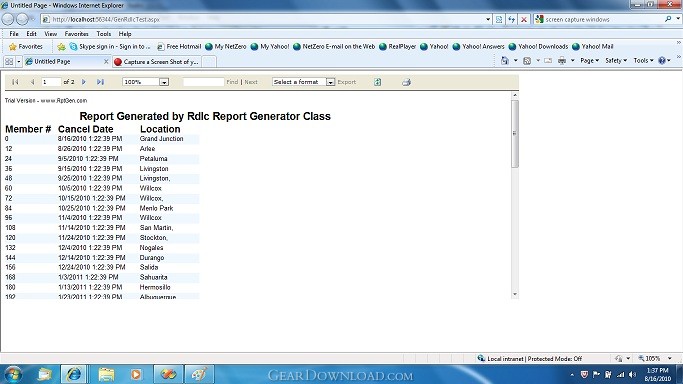Open Windows Start button
Viewport: 683px width, 384px height.
coord(12,374)
